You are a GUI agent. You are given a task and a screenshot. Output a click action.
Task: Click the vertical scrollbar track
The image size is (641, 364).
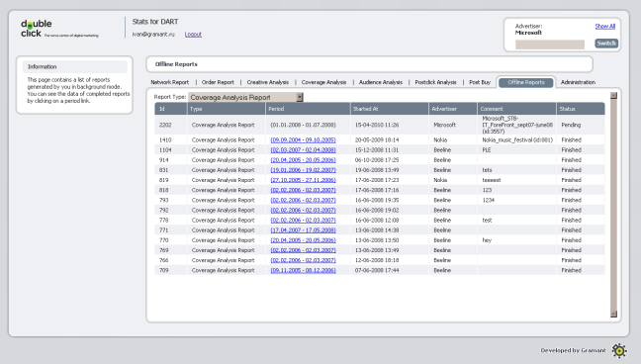(x=613, y=205)
